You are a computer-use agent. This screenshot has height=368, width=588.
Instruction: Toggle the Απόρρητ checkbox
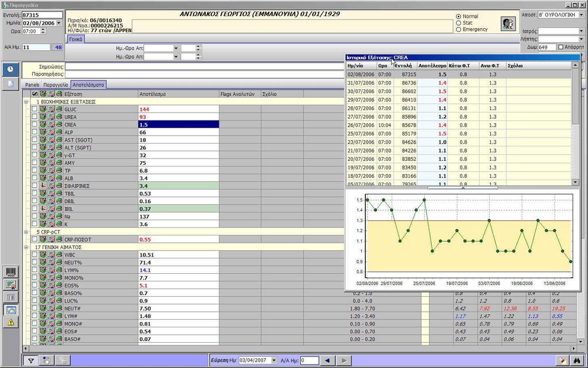pos(560,47)
